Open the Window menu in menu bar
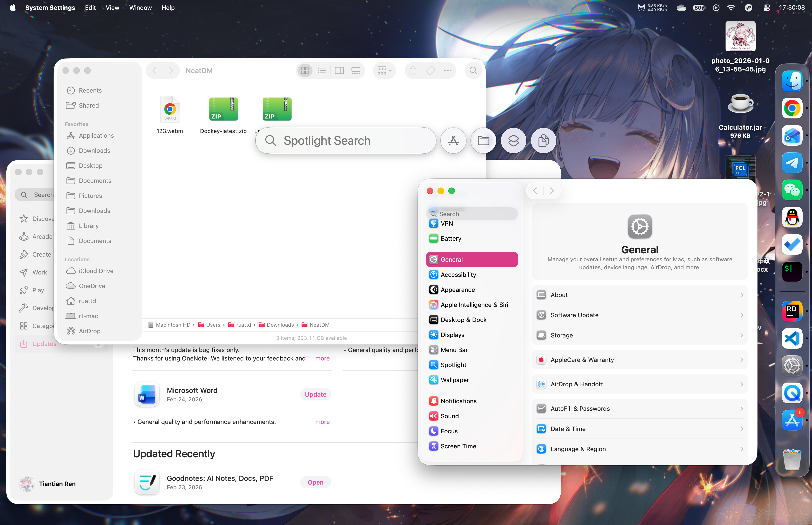The height and width of the screenshot is (525, 812). (x=141, y=8)
